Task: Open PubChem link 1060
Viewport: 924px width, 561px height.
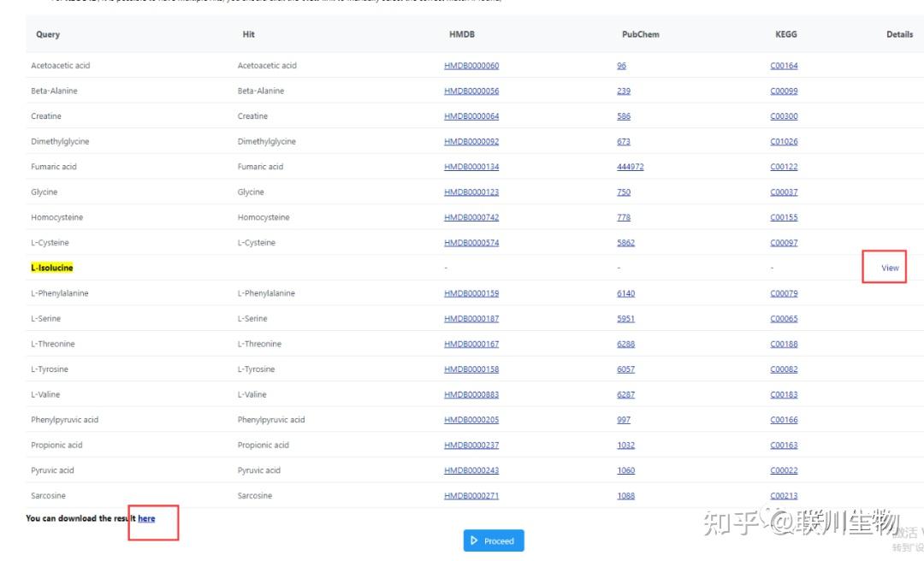Action: click(x=625, y=471)
